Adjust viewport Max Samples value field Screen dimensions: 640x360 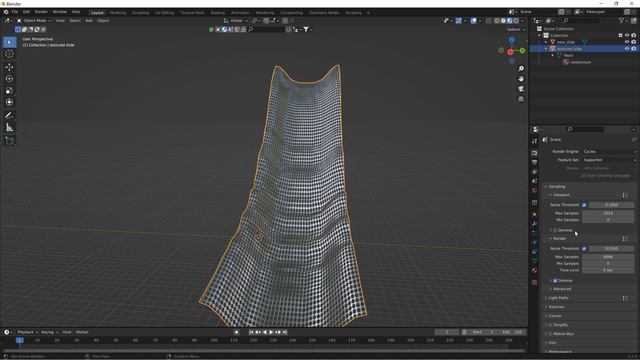(x=608, y=213)
